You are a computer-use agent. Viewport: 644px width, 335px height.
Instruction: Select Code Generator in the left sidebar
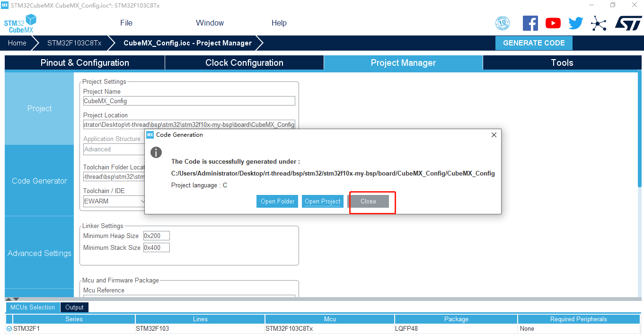[39, 181]
